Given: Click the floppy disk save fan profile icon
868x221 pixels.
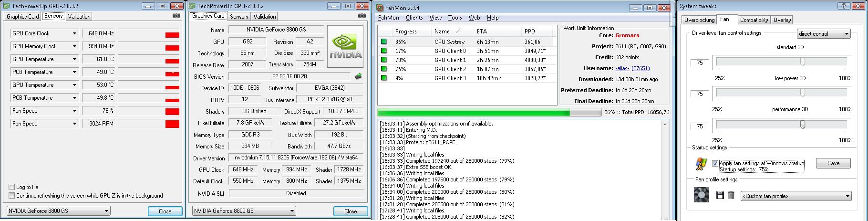Looking at the screenshot, I should 720,195.
